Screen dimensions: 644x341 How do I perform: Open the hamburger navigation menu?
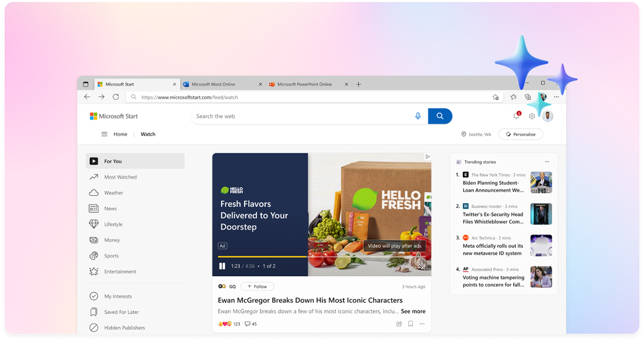point(104,134)
